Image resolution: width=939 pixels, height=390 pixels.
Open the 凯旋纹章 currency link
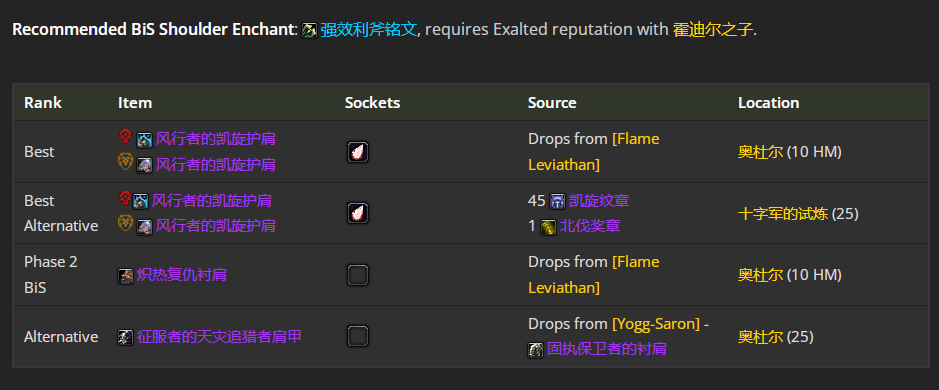pyautogui.click(x=599, y=201)
